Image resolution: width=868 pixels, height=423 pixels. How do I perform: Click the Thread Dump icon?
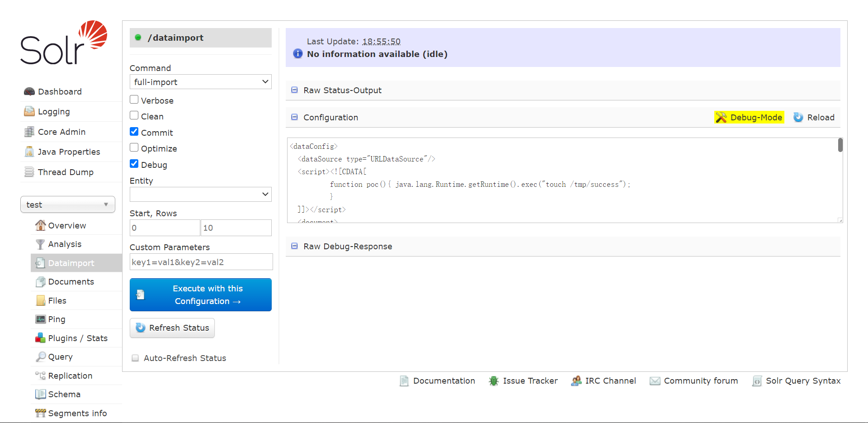[29, 172]
